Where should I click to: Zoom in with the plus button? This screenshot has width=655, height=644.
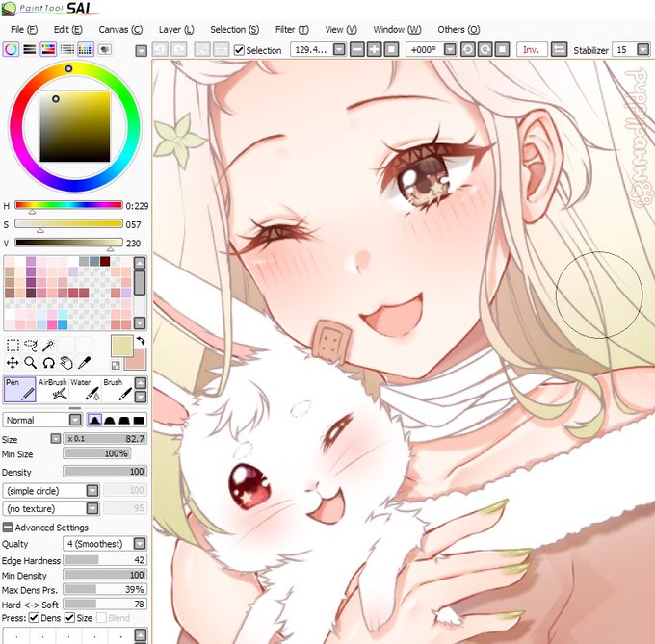(x=375, y=50)
